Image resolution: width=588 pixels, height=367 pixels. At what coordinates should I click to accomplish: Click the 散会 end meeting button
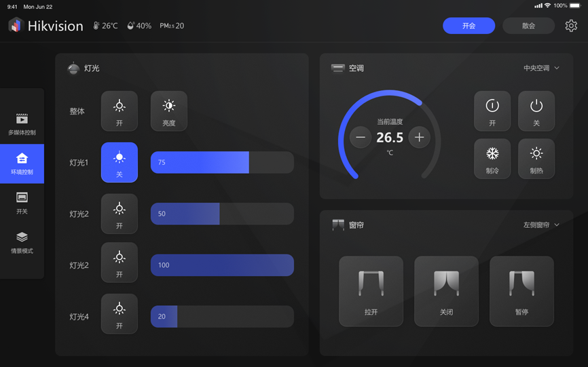click(x=528, y=26)
